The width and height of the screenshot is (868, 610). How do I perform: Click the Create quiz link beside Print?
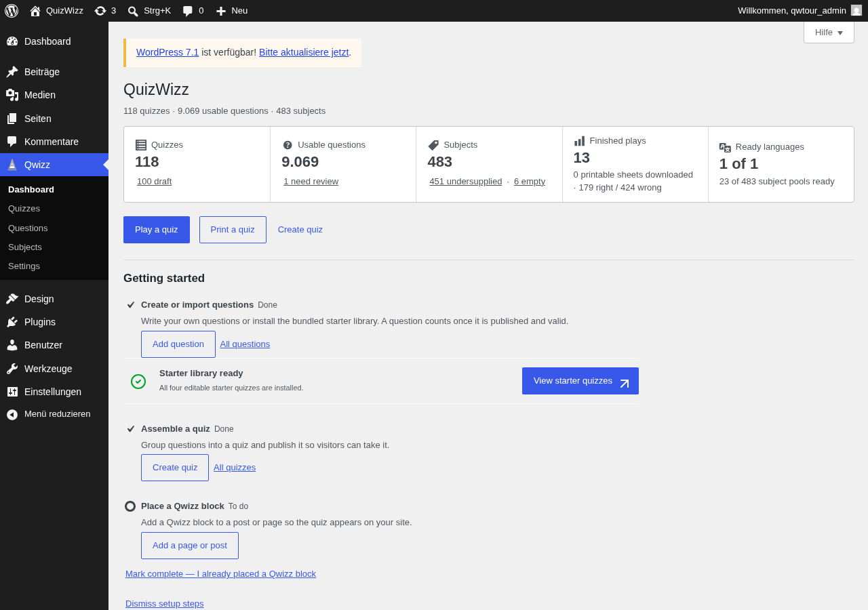click(300, 230)
